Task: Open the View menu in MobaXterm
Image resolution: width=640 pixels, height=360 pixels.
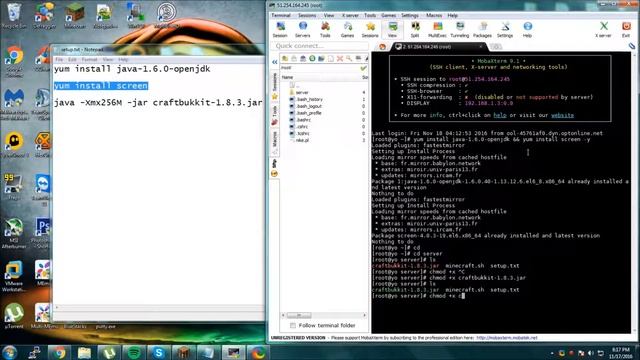Action: click(329, 16)
